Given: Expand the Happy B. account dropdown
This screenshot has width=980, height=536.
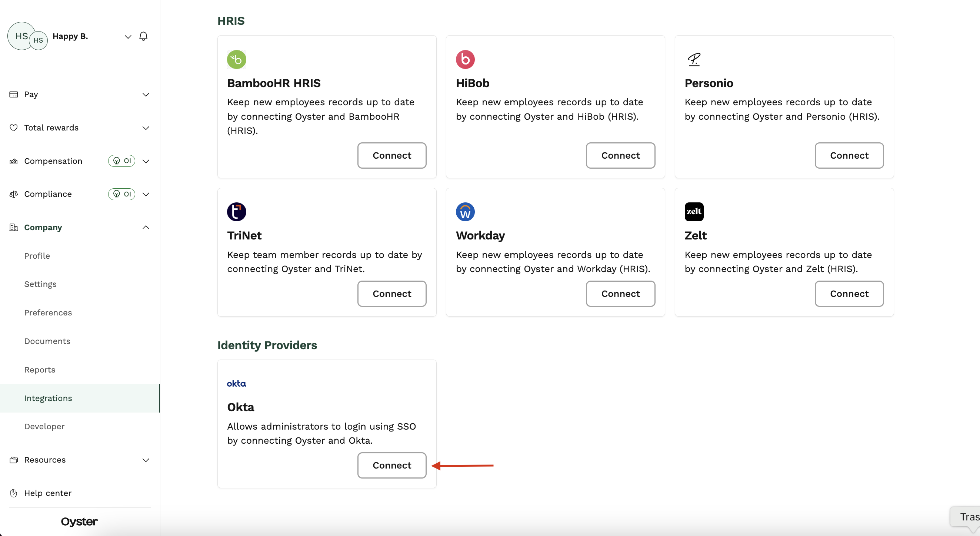Looking at the screenshot, I should 128,37.
